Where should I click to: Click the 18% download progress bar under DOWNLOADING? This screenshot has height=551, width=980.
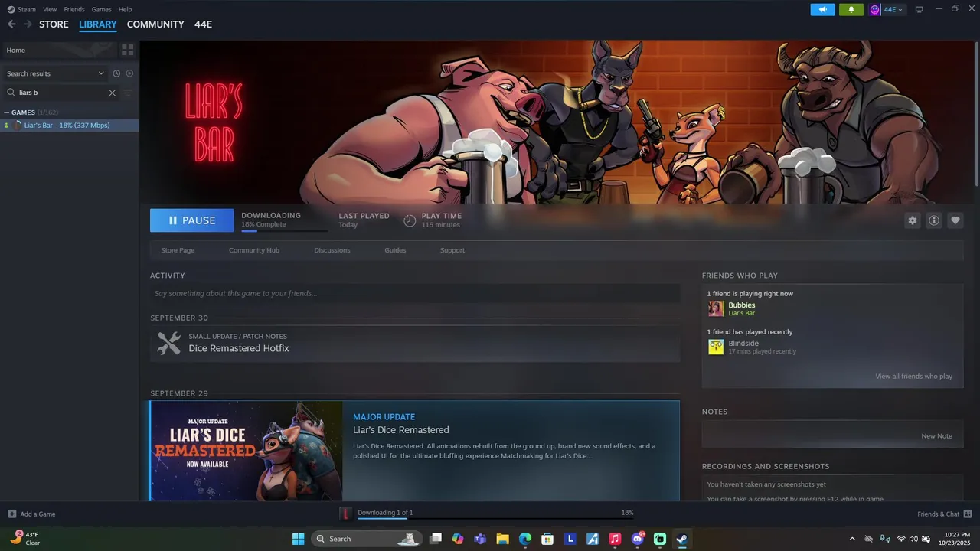pyautogui.click(x=284, y=230)
